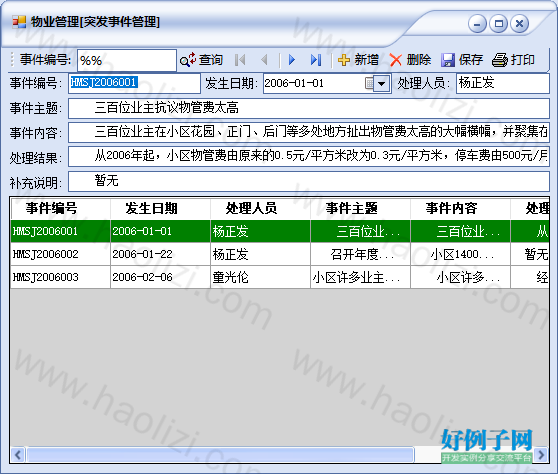This screenshot has width=558, height=474.
Task: Click 事件编号 column header
Action: click(x=60, y=209)
